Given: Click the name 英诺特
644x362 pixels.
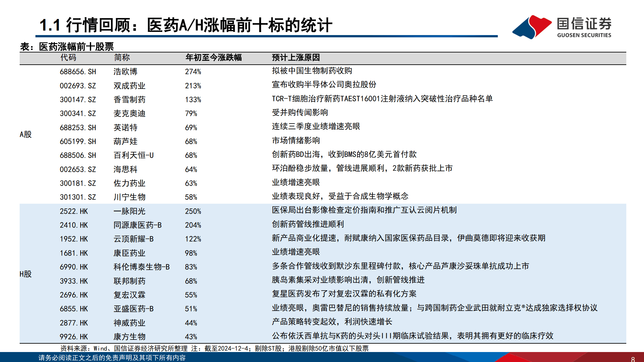Looking at the screenshot, I should click(x=126, y=127).
